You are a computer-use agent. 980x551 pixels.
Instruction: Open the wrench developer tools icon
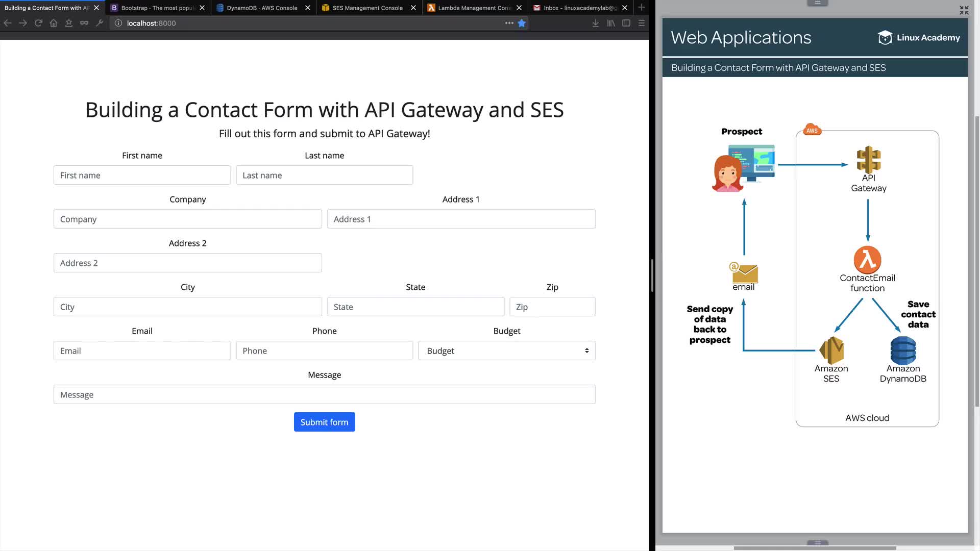click(x=100, y=23)
